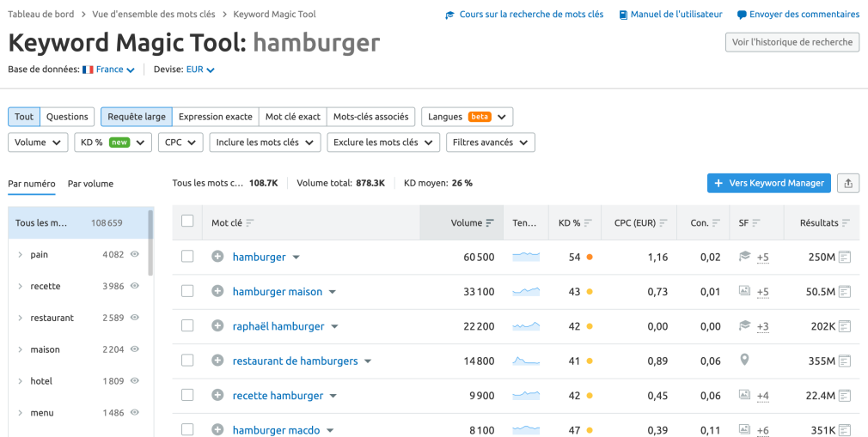The height and width of the screenshot is (437, 868).
Task: Add 'restaurant de hamburgers' via plus icon
Action: click(217, 361)
